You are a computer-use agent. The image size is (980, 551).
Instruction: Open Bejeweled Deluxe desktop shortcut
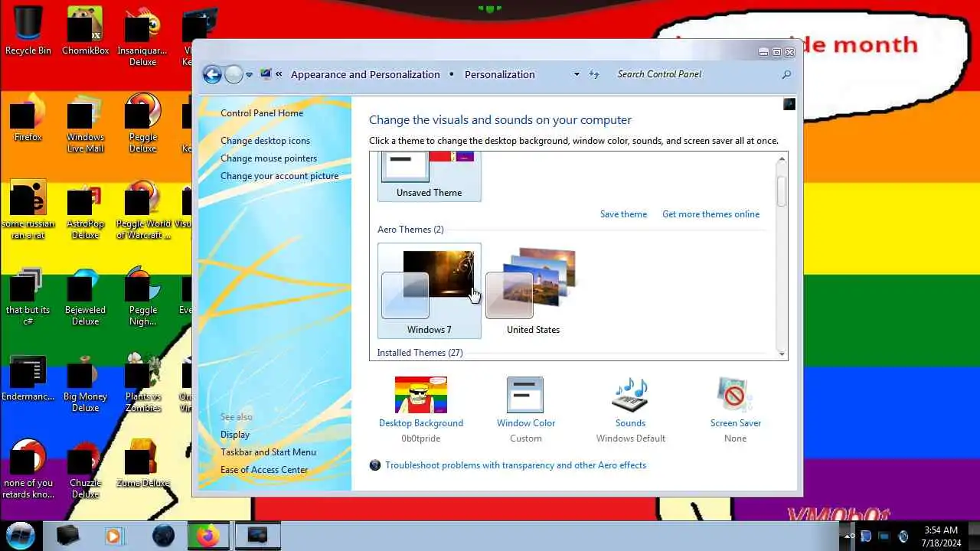click(x=85, y=296)
